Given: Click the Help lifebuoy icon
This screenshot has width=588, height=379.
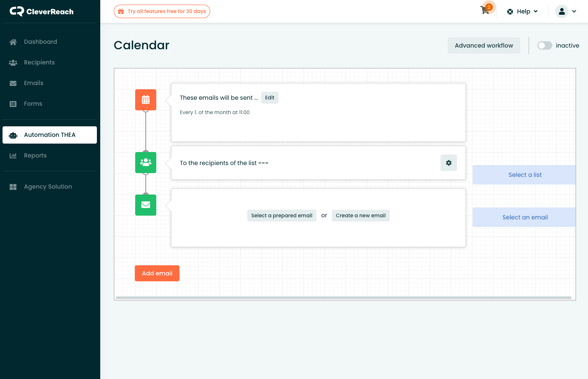Looking at the screenshot, I should (510, 11).
